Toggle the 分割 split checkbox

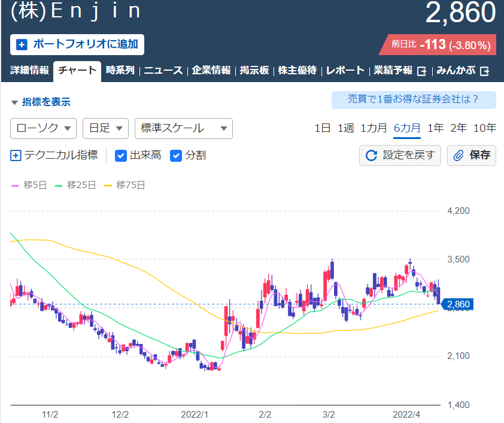[176, 156]
